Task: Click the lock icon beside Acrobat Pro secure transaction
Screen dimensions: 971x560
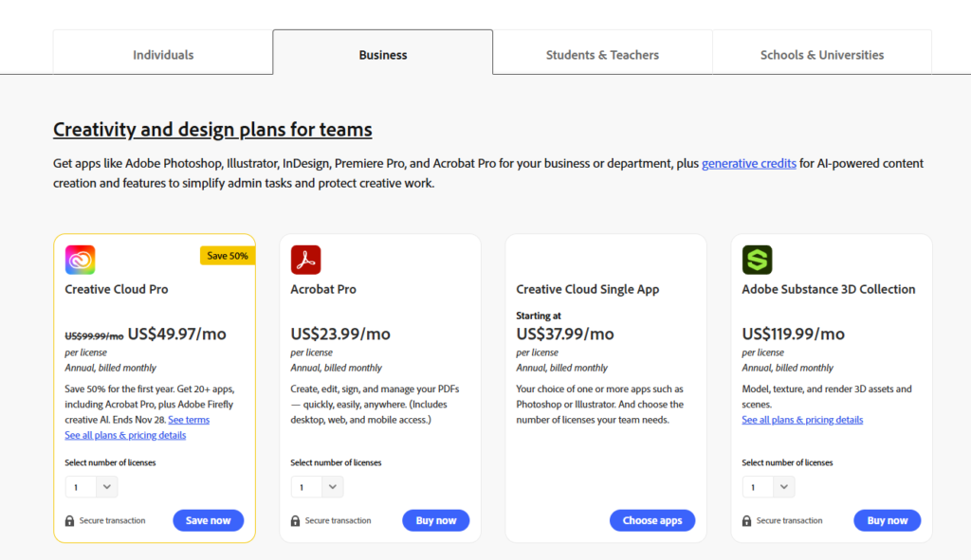Action: (x=296, y=520)
